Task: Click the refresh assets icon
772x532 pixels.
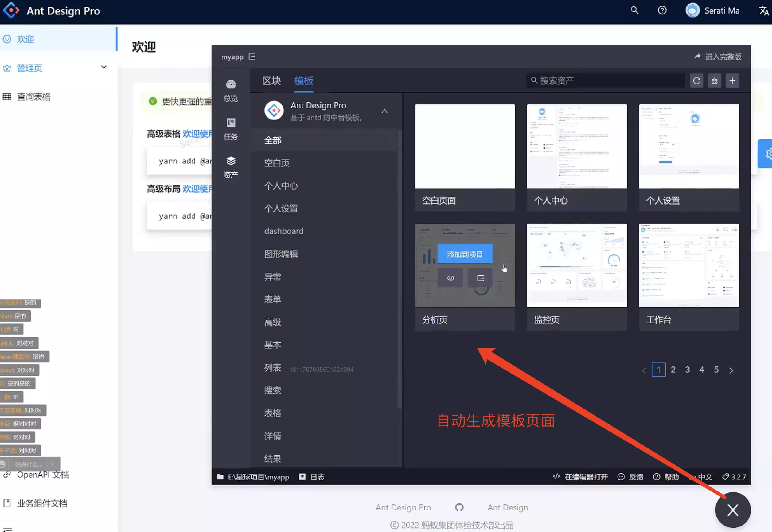Action: pyautogui.click(x=696, y=81)
